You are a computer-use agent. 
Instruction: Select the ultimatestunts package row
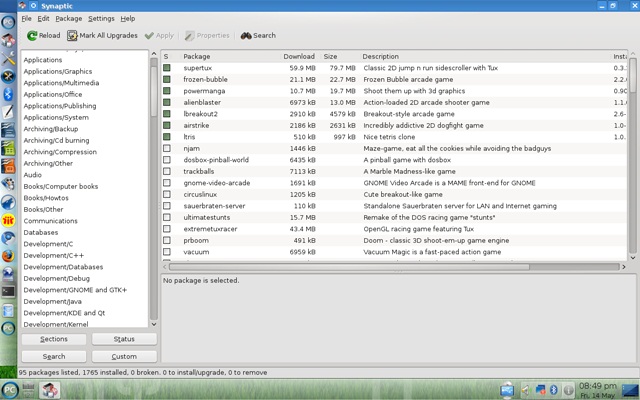[394, 217]
